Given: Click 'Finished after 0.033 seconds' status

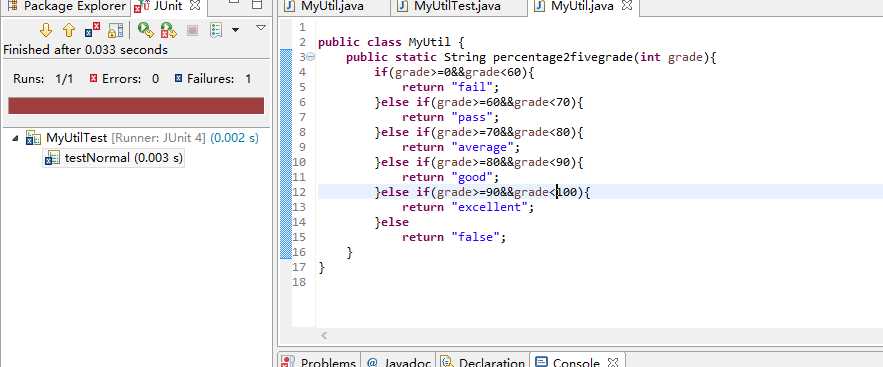Looking at the screenshot, I should click(86, 50).
